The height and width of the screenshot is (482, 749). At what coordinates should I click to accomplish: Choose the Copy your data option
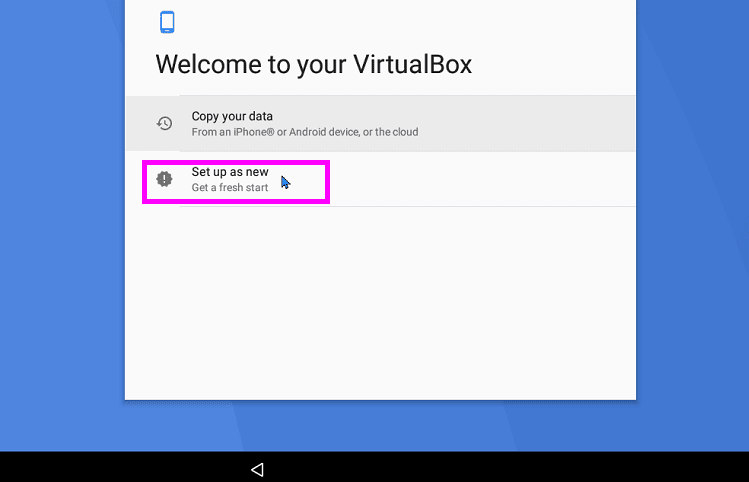pyautogui.click(x=380, y=124)
